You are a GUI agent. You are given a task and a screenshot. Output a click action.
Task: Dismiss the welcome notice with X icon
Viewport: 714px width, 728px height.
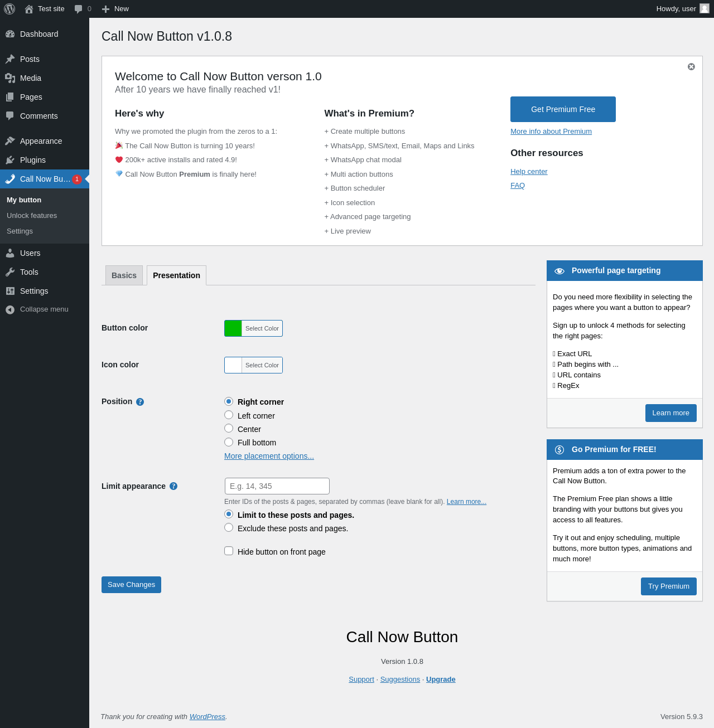691,67
